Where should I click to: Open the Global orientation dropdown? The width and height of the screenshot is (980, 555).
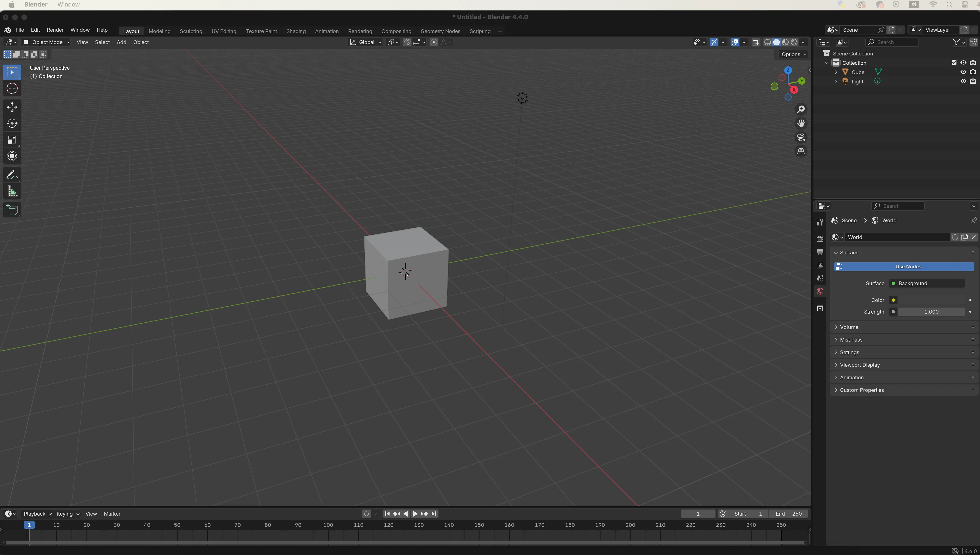(365, 42)
